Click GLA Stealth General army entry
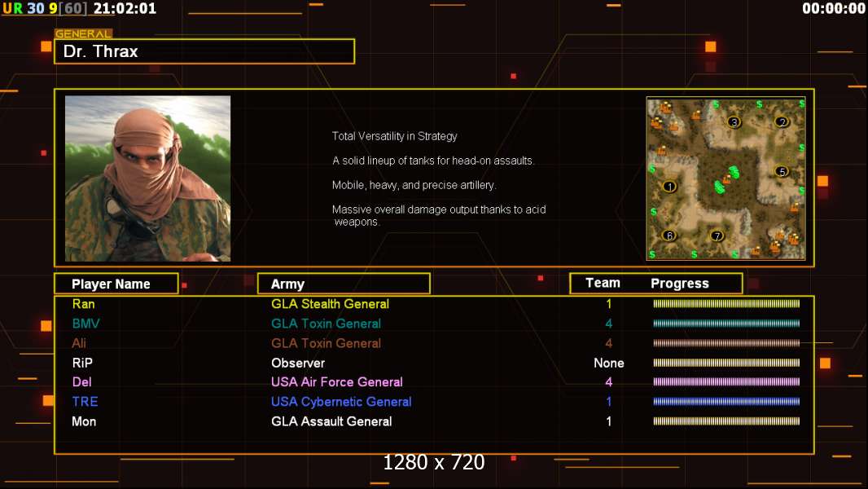868x489 pixels. (x=330, y=304)
